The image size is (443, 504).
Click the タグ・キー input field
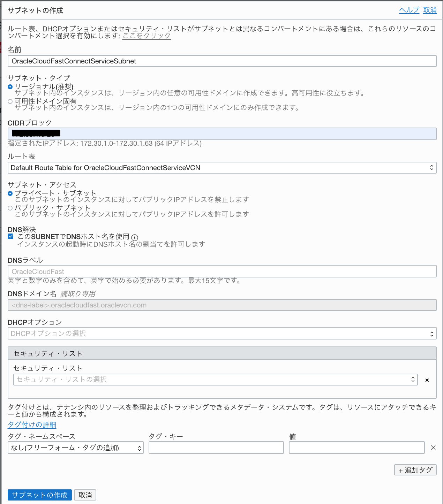click(x=216, y=448)
